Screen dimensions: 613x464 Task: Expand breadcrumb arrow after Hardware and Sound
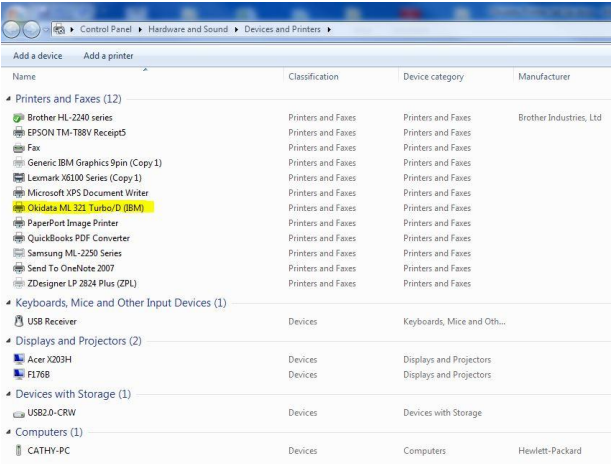[236, 30]
